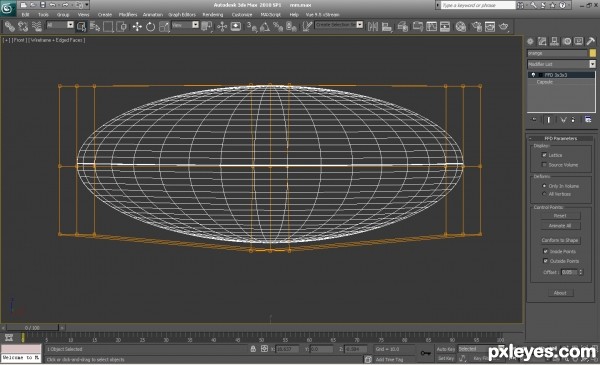This screenshot has width=600, height=365.
Task: Switch to the Motion command panel tab
Action: 567,41
